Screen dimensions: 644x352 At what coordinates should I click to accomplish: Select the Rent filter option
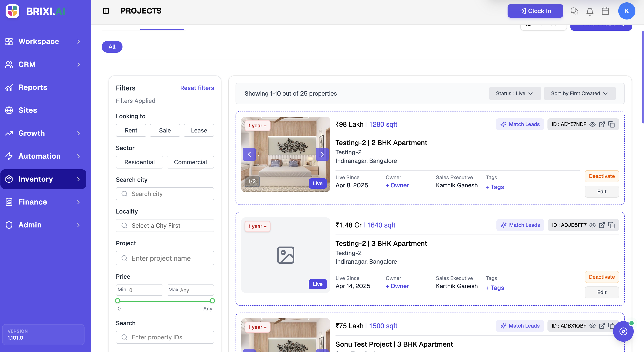(x=131, y=130)
